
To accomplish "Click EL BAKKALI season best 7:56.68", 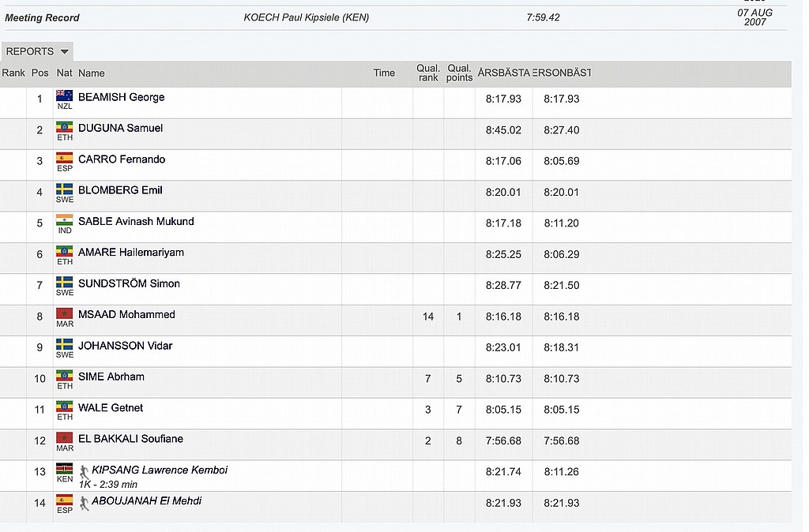I will tap(503, 441).
